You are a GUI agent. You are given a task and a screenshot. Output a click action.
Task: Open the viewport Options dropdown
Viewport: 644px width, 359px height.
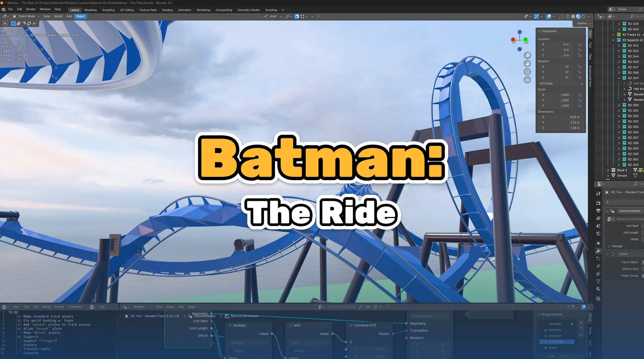[584, 23]
